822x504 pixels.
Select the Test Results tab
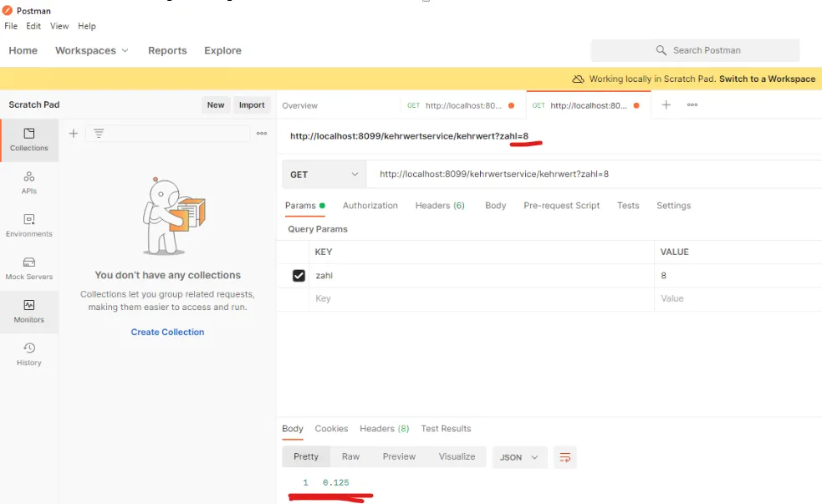[x=447, y=429]
